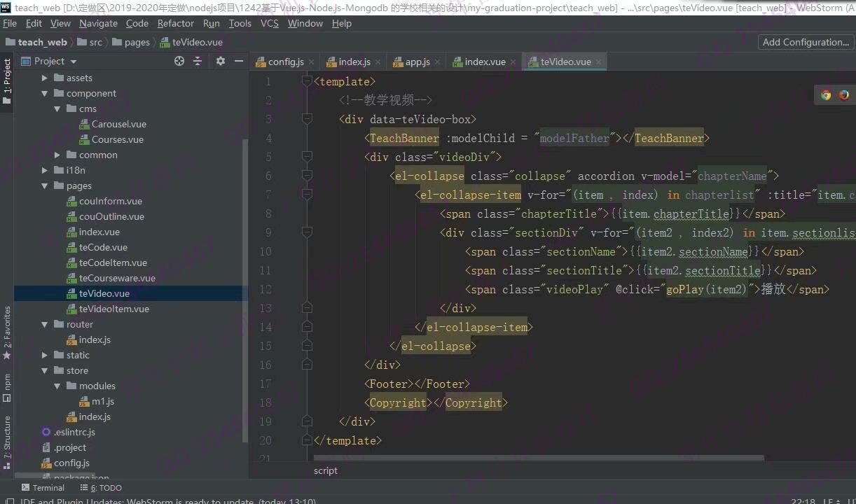Collapse the store folder
This screenshot has height=504, width=856.
(x=45, y=370)
